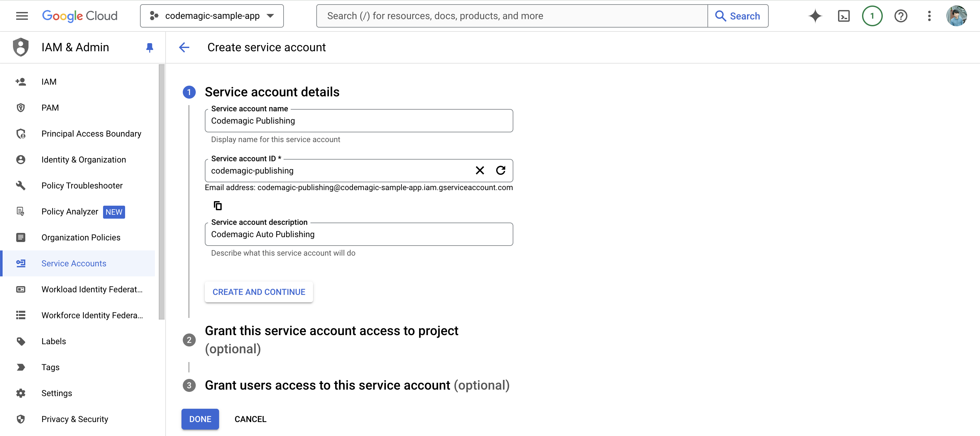Click the Service account description text field
Image resolution: width=980 pixels, height=436 pixels.
tap(359, 233)
